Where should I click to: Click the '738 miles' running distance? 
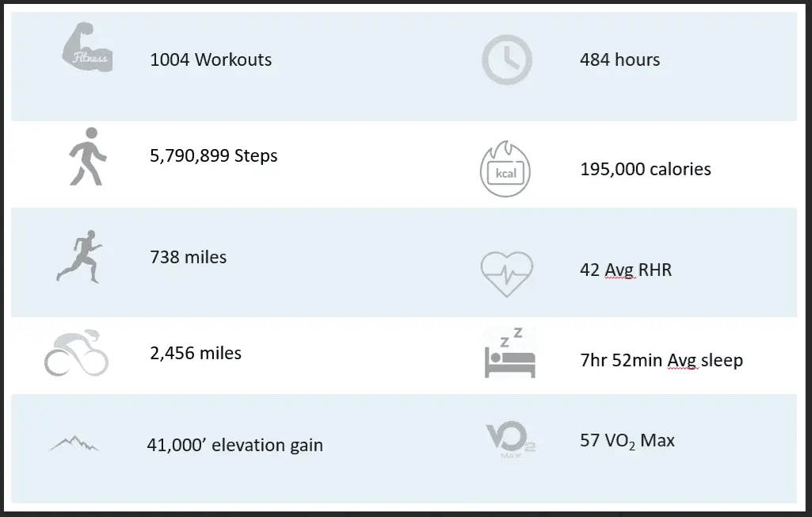[x=188, y=257]
